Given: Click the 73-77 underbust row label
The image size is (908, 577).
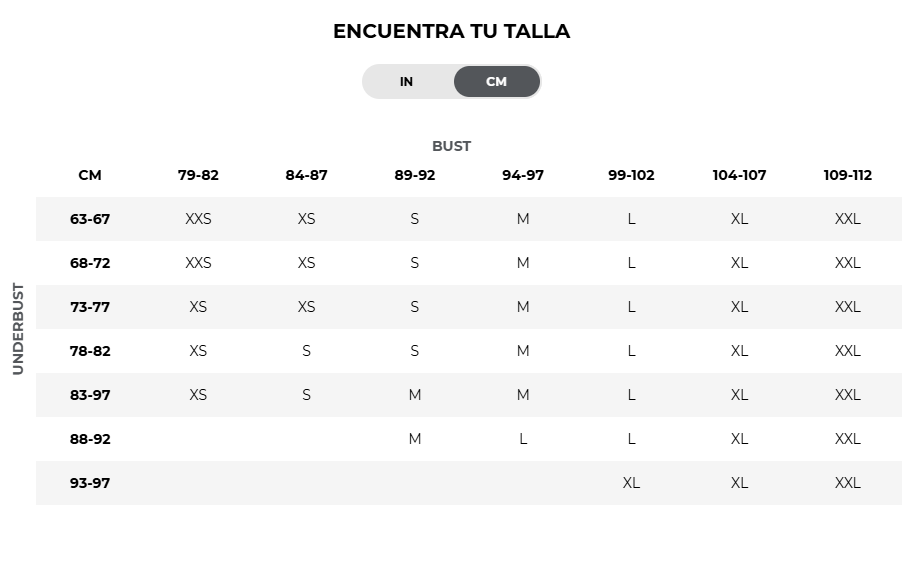Looking at the screenshot, I should 90,307.
